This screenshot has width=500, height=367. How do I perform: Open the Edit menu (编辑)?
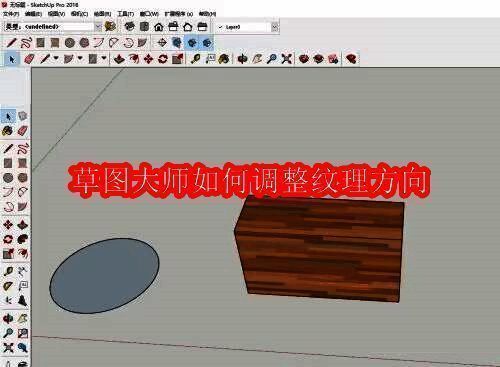[x=33, y=14]
